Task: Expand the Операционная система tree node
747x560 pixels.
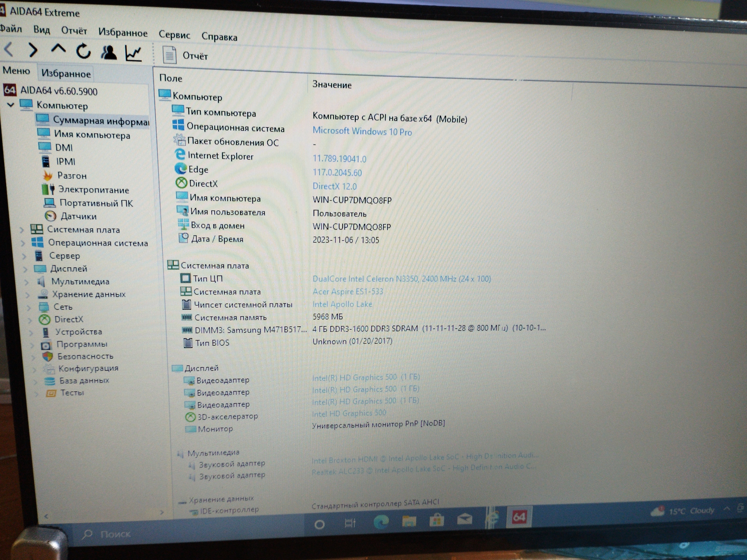Action: tap(23, 243)
